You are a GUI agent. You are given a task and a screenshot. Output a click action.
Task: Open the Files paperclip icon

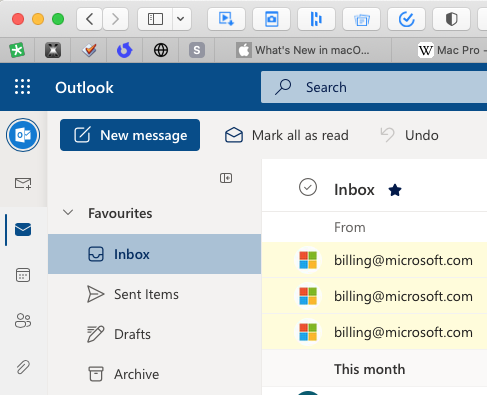[23, 367]
